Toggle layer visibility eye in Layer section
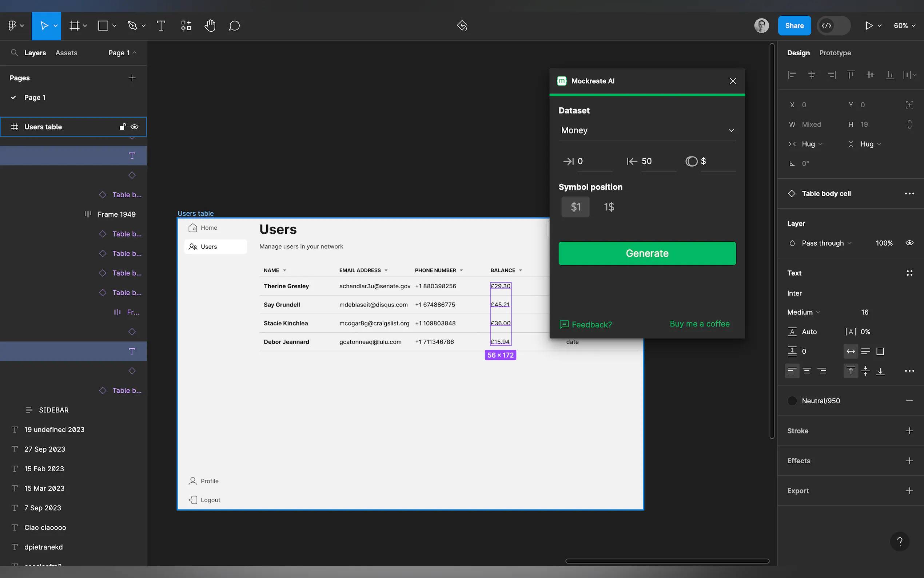Viewport: 924px width, 578px height. pyautogui.click(x=909, y=243)
